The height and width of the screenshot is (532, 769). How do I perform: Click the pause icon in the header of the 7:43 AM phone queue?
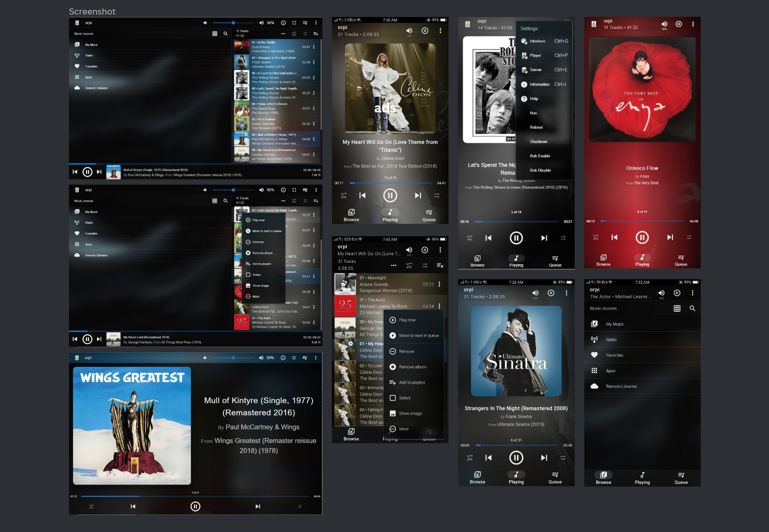click(x=424, y=250)
